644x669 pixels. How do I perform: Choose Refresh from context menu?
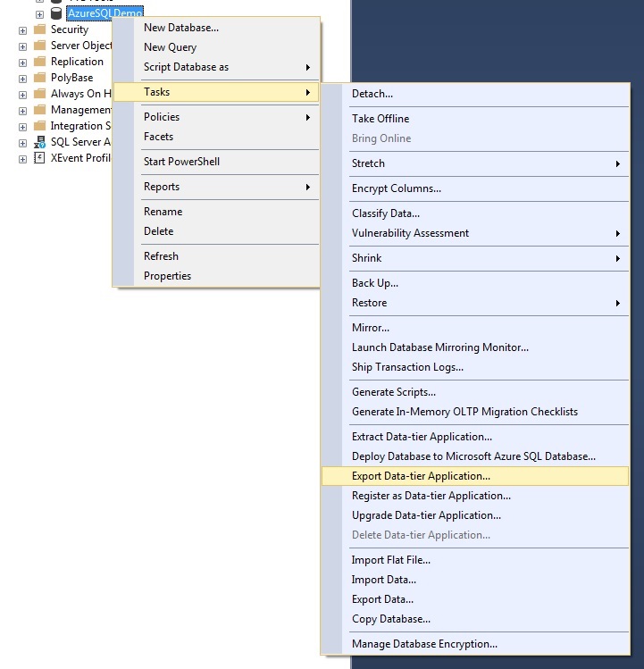(216, 256)
